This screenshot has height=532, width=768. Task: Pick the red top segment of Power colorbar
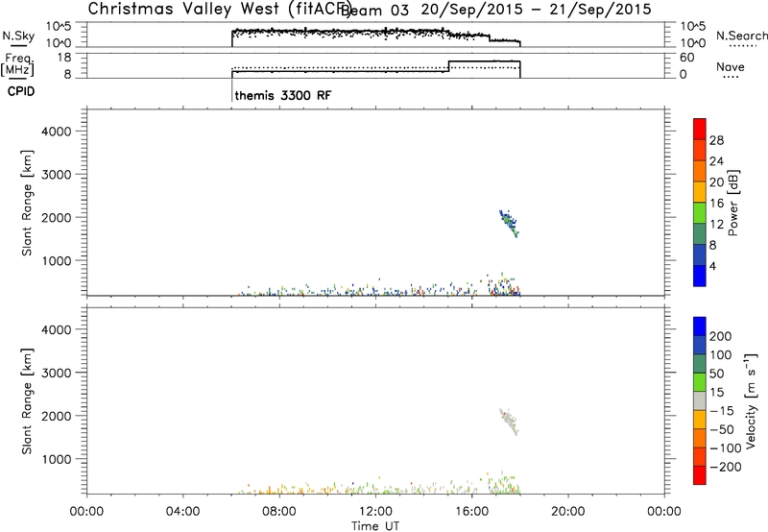pyautogui.click(x=700, y=129)
